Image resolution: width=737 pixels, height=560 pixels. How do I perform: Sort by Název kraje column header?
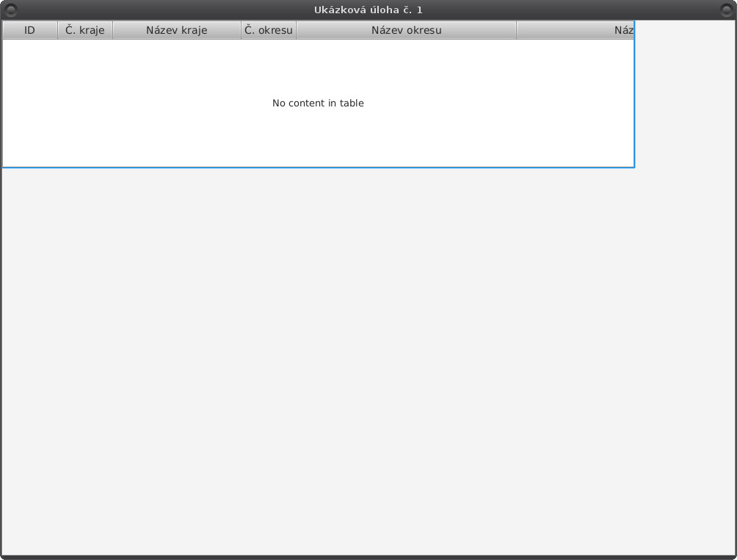pos(177,30)
